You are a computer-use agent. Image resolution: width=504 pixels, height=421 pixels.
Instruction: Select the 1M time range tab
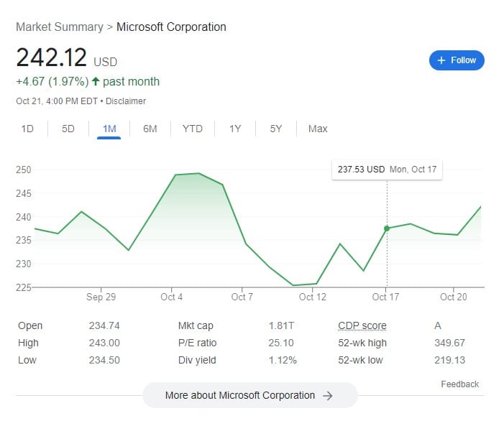tap(109, 129)
